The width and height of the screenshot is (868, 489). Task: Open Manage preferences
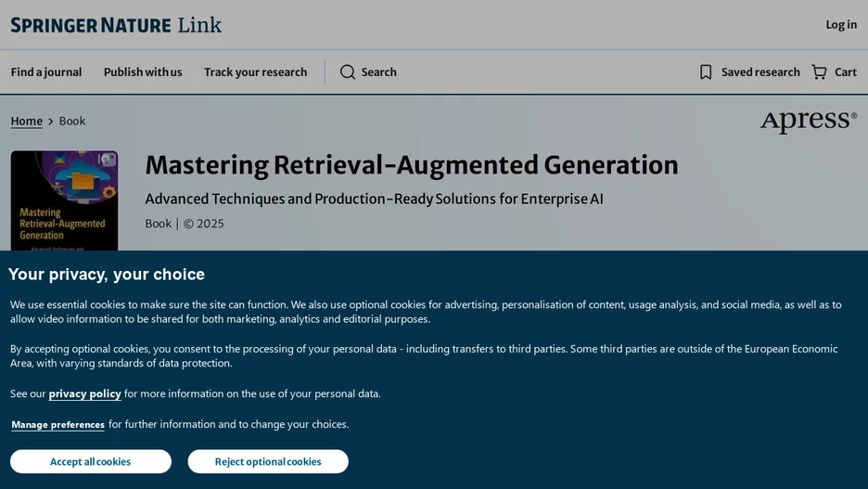tap(58, 425)
